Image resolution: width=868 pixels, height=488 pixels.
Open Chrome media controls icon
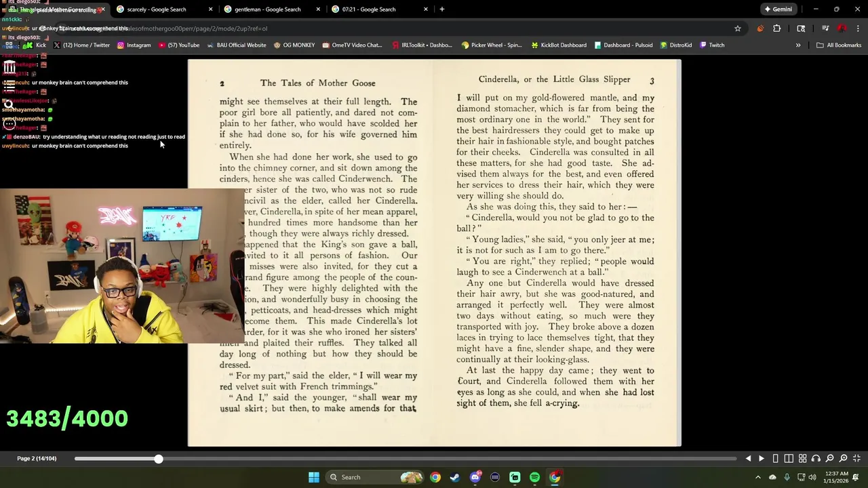825,28
